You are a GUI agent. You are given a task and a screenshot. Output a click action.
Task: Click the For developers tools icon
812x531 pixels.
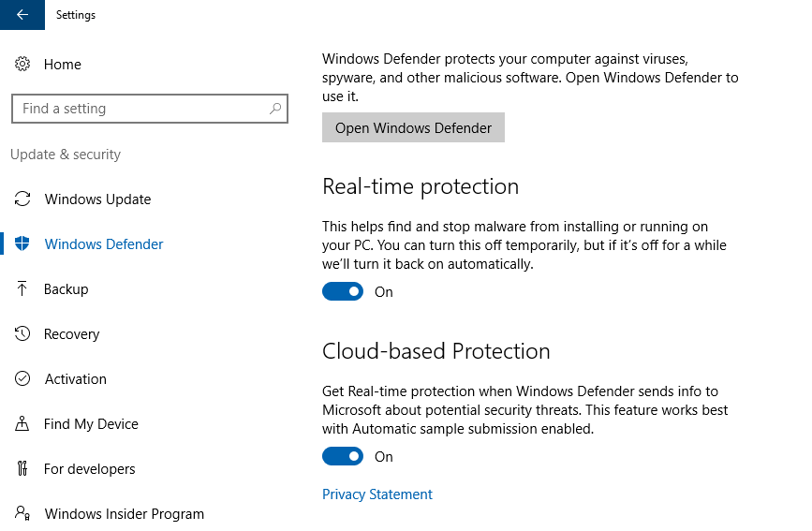coord(22,468)
